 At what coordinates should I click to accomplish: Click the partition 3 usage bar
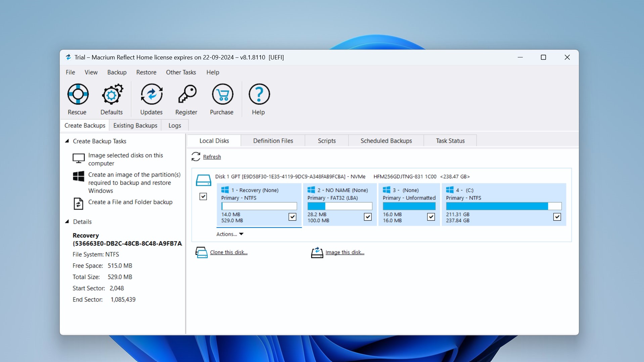coord(409,206)
